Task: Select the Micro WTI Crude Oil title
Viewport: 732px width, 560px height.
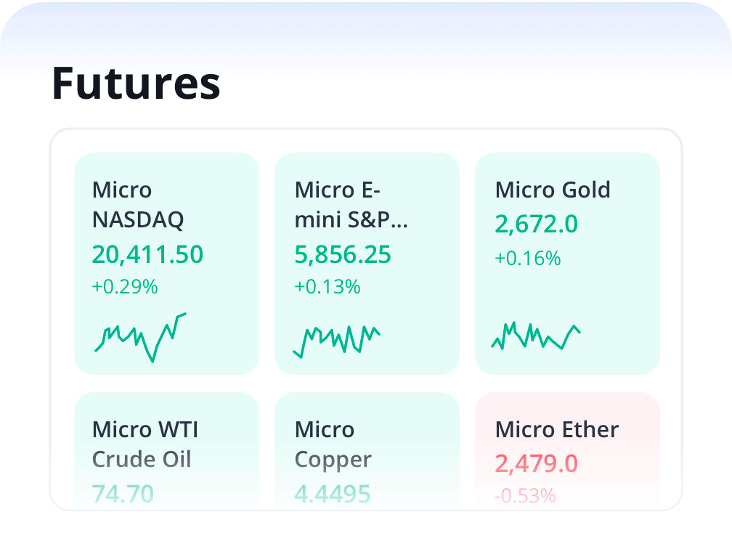Action: click(x=145, y=444)
